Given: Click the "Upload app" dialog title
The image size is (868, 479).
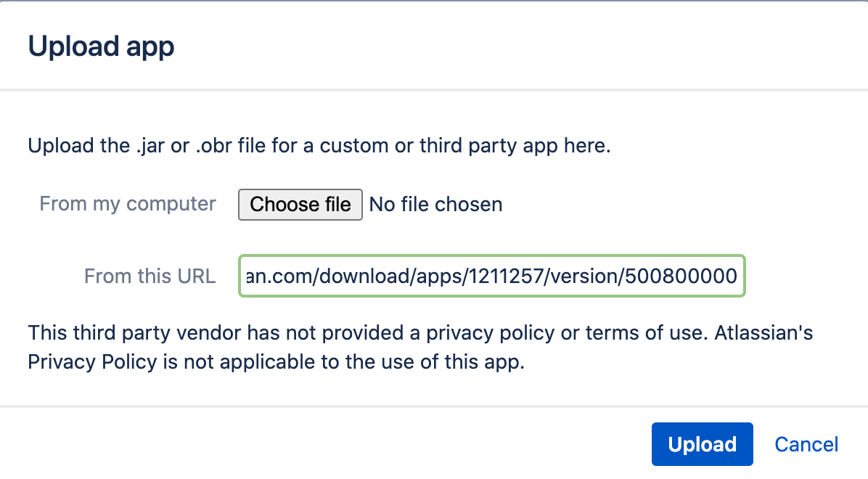Looking at the screenshot, I should click(x=101, y=47).
